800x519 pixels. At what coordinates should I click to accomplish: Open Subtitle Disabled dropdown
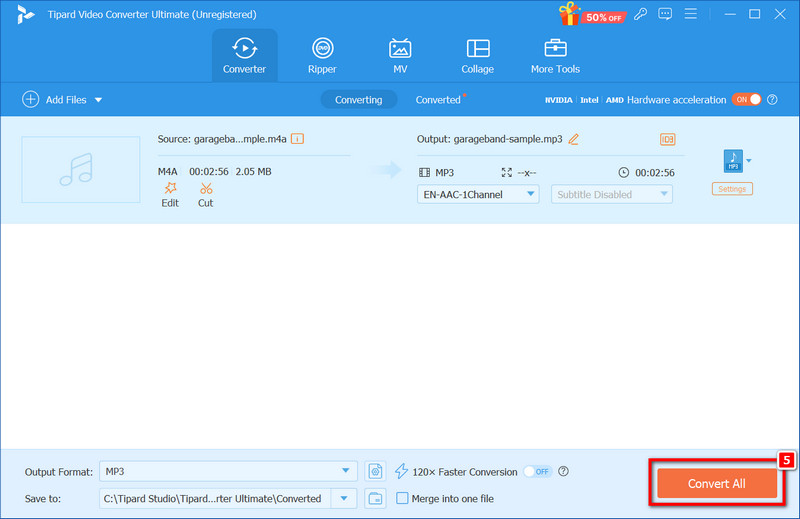click(x=612, y=194)
